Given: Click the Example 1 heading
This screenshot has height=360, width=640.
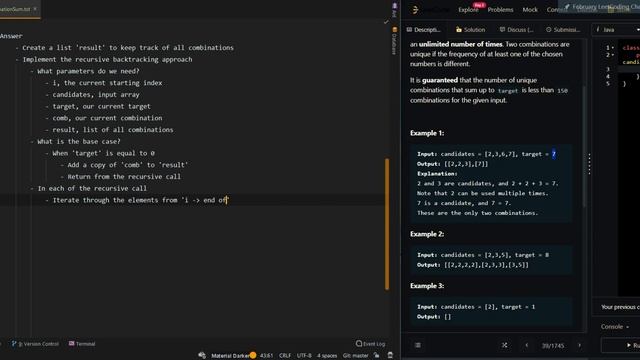Looking at the screenshot, I should click(x=427, y=133).
